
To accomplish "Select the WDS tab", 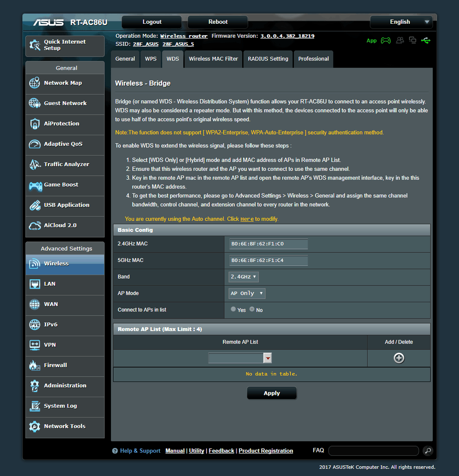I will coord(172,59).
